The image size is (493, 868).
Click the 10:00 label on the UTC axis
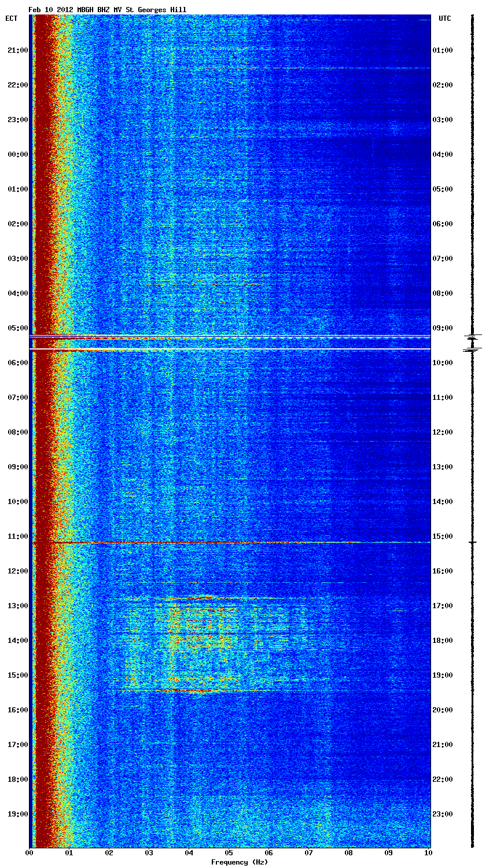(443, 363)
